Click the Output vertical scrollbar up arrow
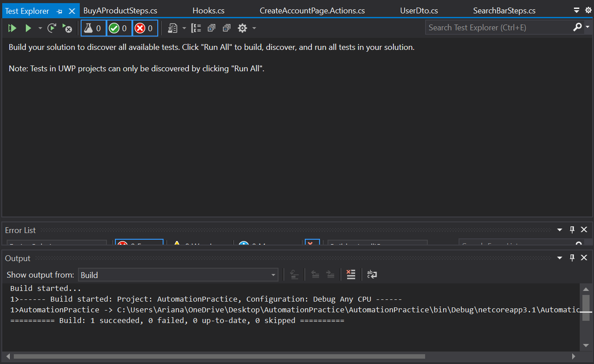Image resolution: width=594 pixels, height=364 pixels. click(586, 289)
